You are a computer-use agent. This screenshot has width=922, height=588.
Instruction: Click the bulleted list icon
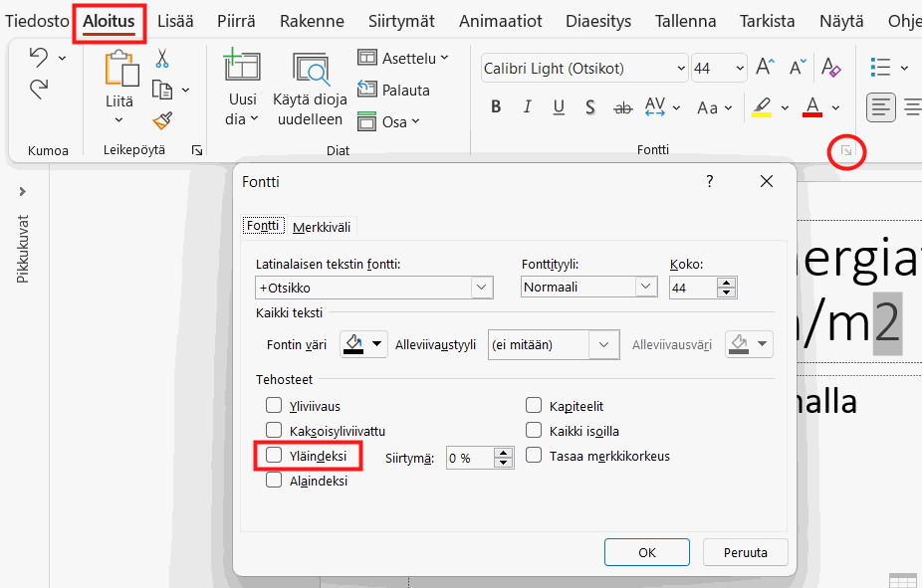pos(880,68)
